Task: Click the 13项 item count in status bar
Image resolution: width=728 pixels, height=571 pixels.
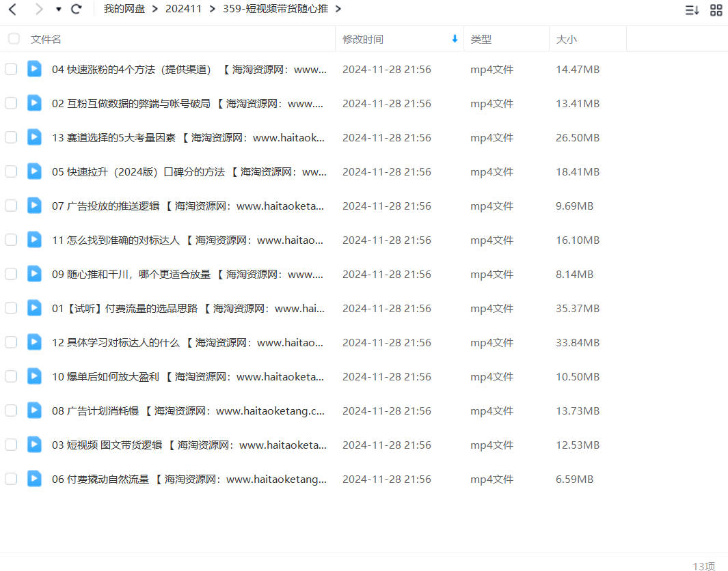Action: [703, 566]
